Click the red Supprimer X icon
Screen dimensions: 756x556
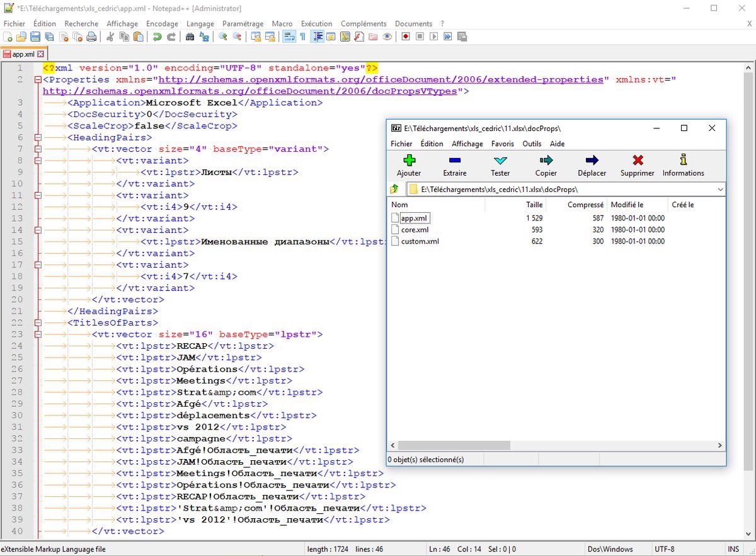click(638, 161)
